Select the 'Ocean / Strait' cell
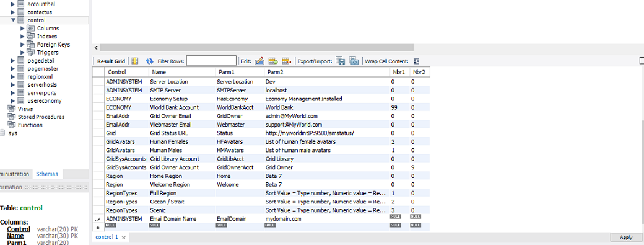This screenshot has height=245, width=644. coord(182,202)
